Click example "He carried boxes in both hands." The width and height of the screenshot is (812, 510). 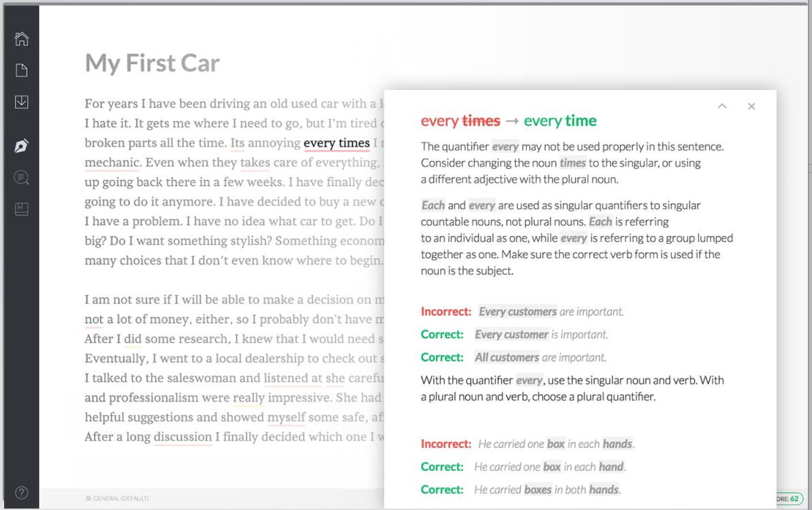coord(548,490)
